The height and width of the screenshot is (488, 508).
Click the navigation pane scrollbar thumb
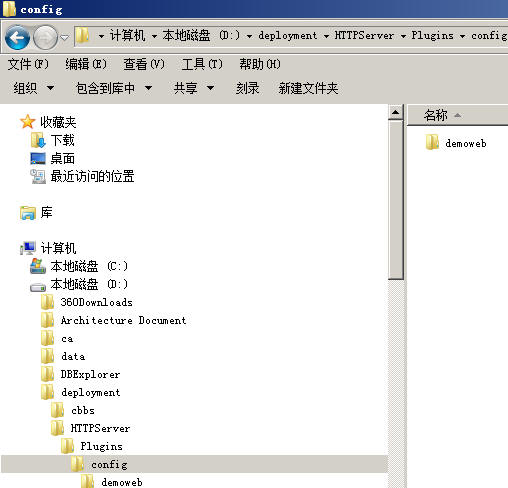click(x=396, y=200)
